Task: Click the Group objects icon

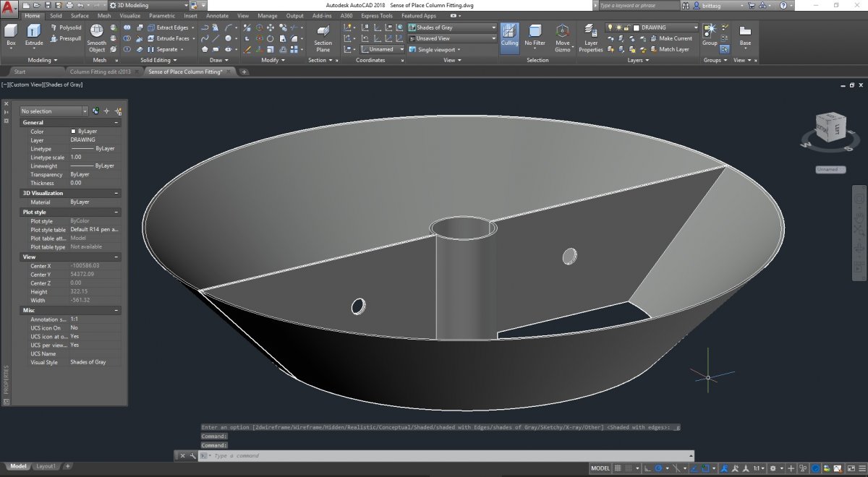Action: click(x=710, y=33)
